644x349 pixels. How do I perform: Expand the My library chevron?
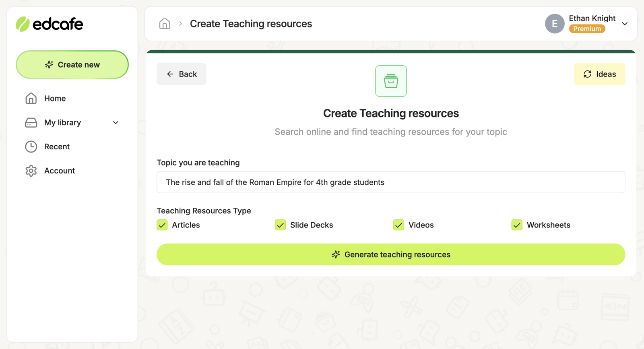pyautogui.click(x=116, y=123)
